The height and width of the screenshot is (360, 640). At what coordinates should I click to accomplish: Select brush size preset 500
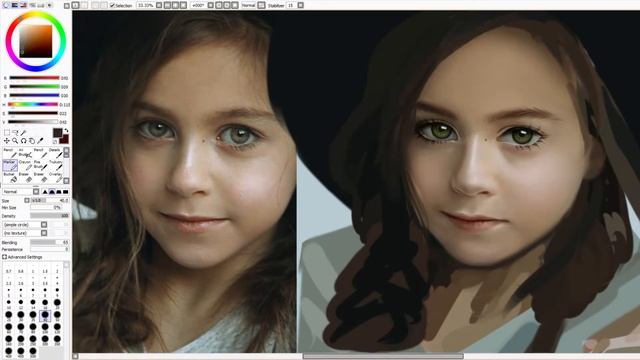[x=33, y=353]
